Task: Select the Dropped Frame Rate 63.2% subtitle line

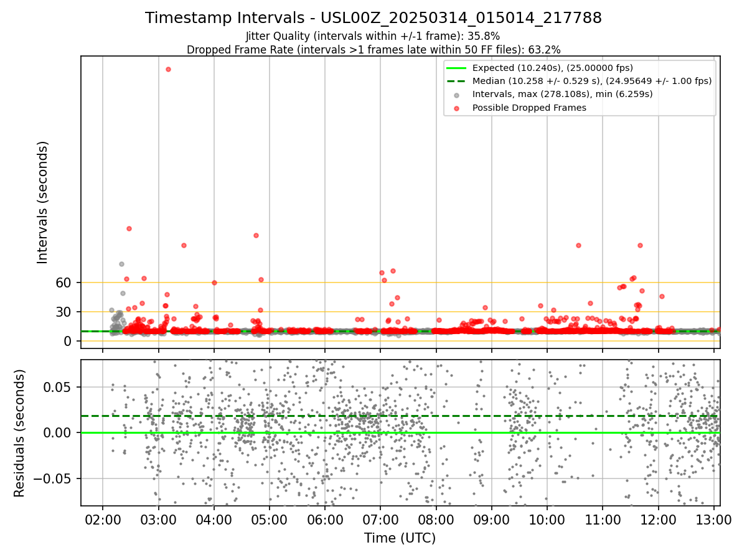Action: coord(374,50)
